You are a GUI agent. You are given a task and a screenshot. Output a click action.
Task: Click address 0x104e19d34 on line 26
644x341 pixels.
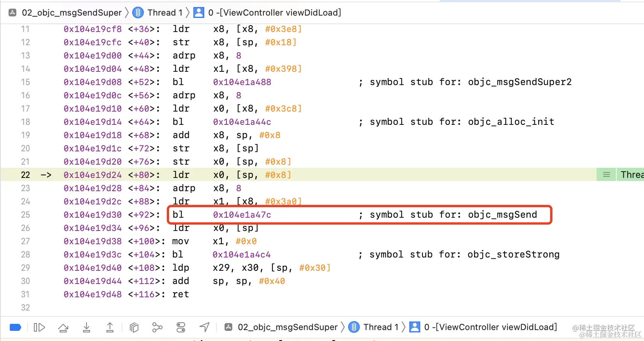click(x=93, y=228)
